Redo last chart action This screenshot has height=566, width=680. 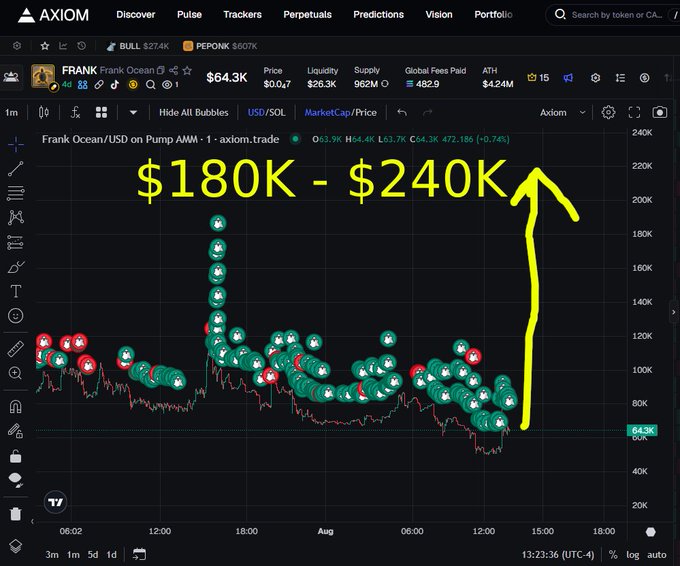pyautogui.click(x=427, y=113)
